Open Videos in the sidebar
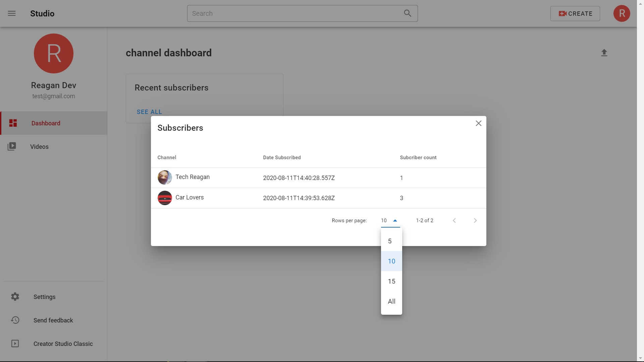This screenshot has height=362, width=644. (39, 147)
